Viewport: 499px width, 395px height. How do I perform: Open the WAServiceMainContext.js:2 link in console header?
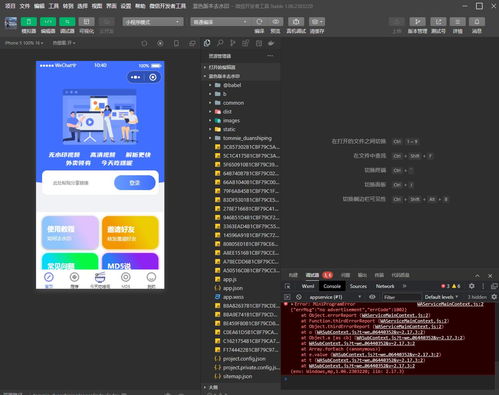click(450, 304)
